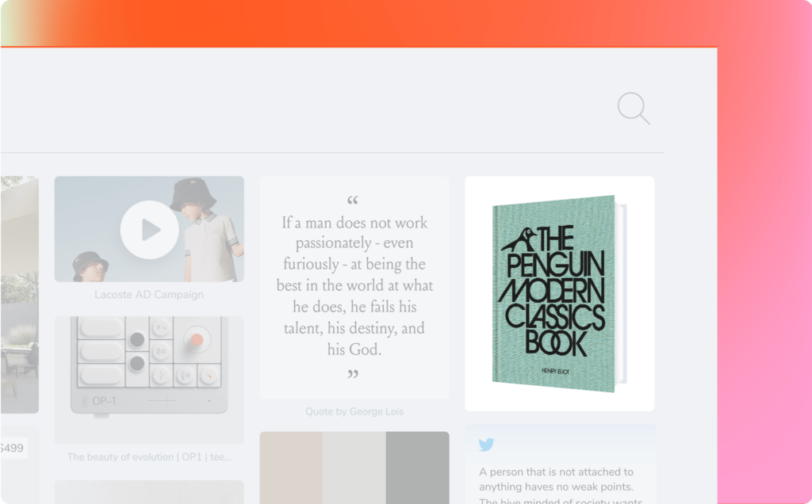Select the closing quotation mark icon
Screen dimensions: 812x504
tap(353, 373)
